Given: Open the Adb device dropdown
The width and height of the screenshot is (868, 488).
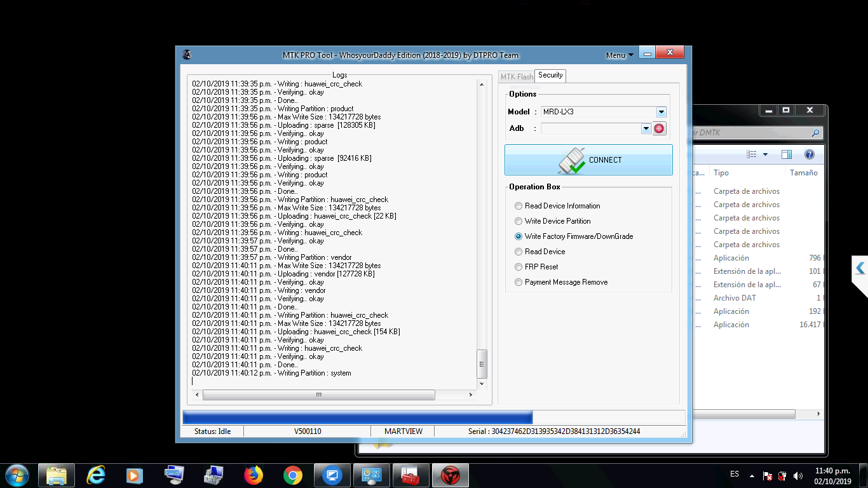Looking at the screenshot, I should pyautogui.click(x=646, y=128).
